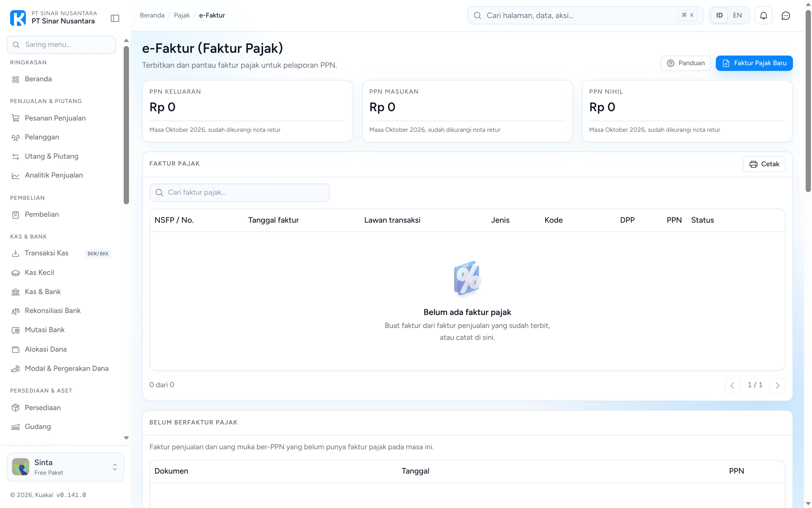Viewport: 812px width, 508px height.
Task: Click the Kas & Bank building icon
Action: click(16, 292)
